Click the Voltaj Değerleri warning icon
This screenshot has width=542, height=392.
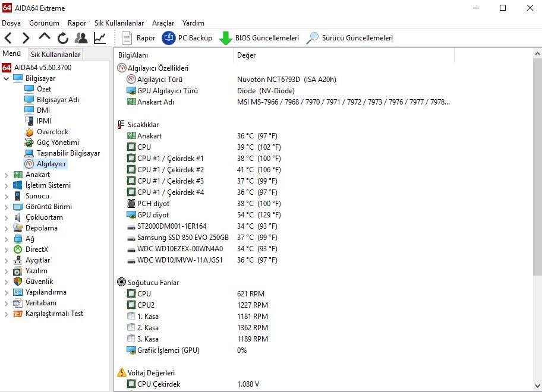(x=122, y=372)
